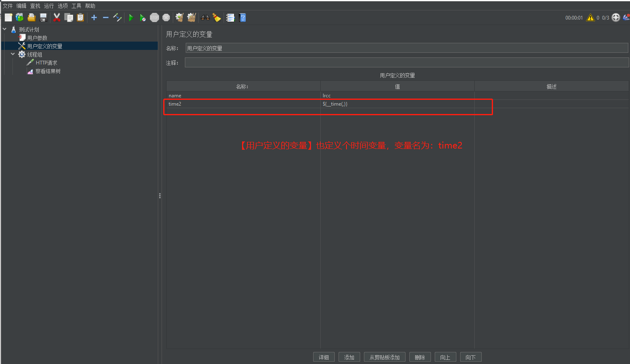Reset search with the brush icon

(217, 17)
